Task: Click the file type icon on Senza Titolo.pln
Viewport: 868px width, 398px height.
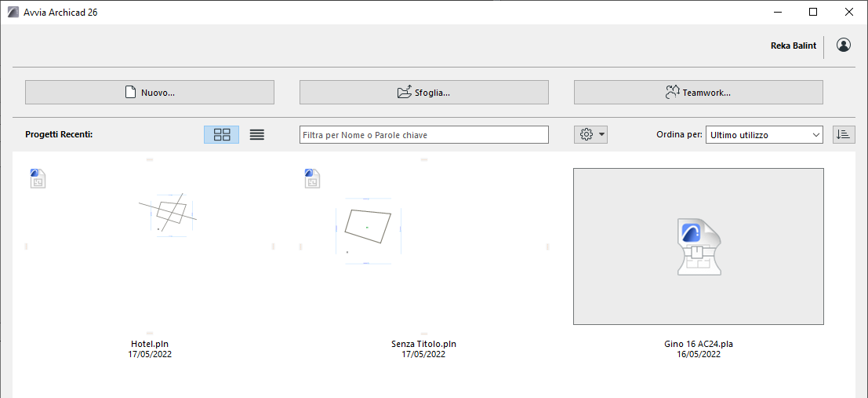Action: click(x=312, y=178)
